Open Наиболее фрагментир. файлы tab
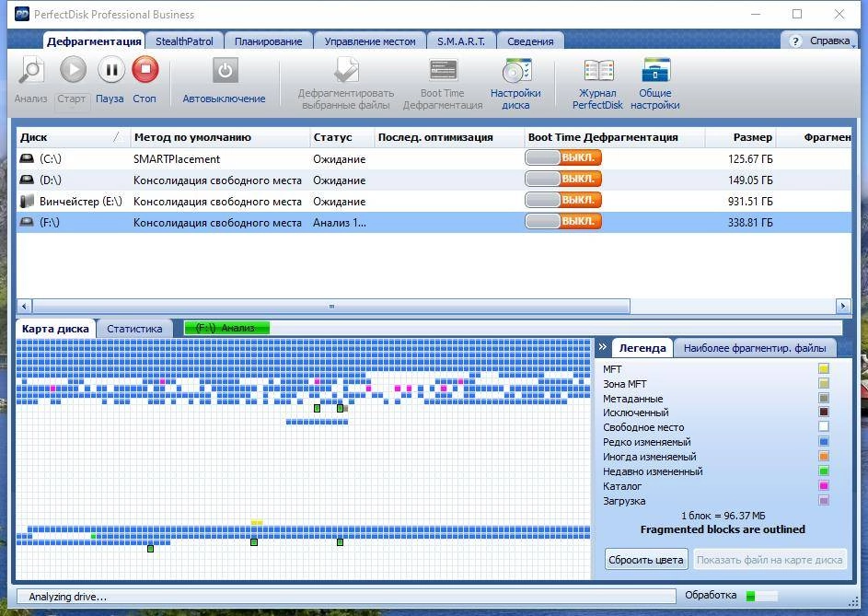Viewport: 868px width, 616px height. click(755, 348)
